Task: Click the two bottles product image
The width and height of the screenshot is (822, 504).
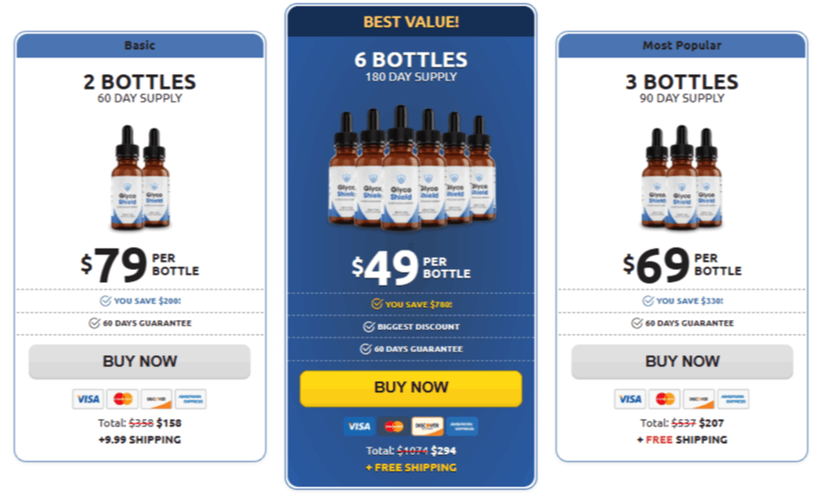Action: point(140,178)
